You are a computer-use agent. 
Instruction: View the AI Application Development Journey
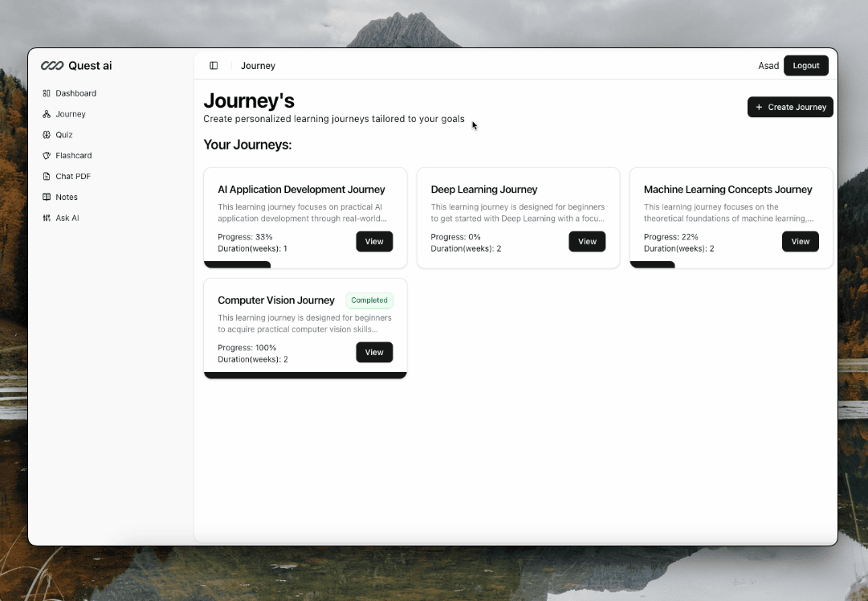(374, 241)
